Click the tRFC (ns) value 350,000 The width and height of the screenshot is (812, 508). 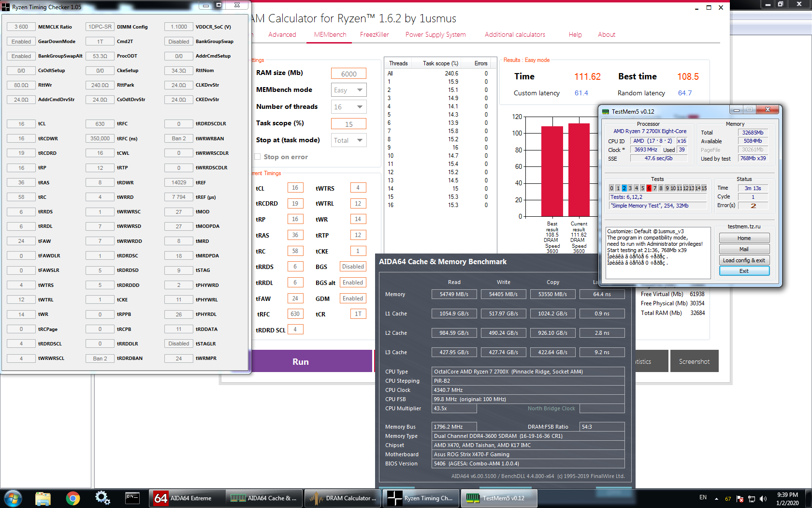coord(100,138)
